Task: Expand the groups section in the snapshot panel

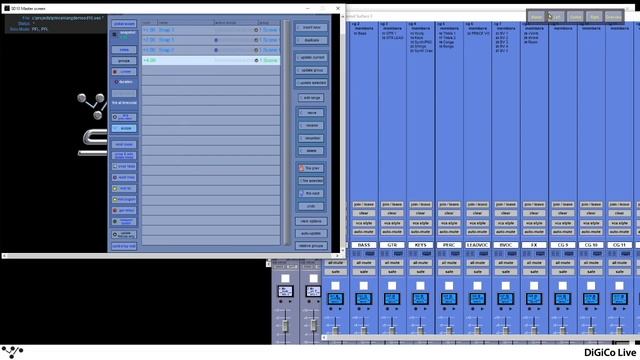Action: pos(124,60)
